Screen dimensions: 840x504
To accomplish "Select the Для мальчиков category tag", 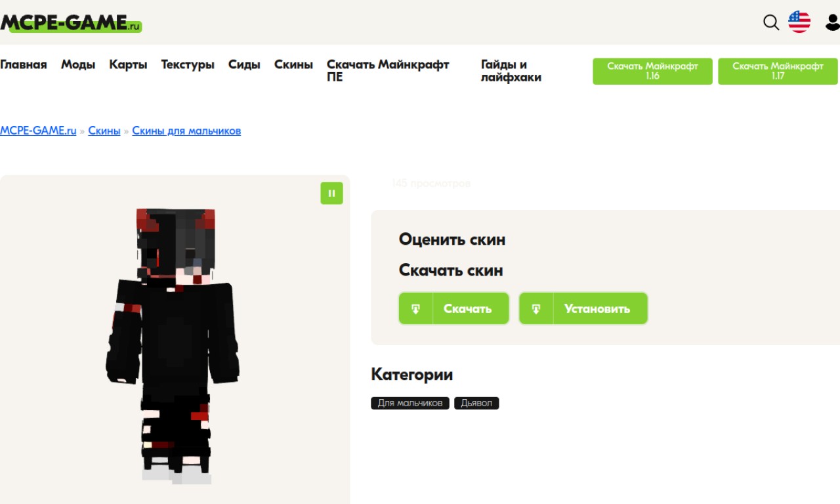I will (x=410, y=403).
